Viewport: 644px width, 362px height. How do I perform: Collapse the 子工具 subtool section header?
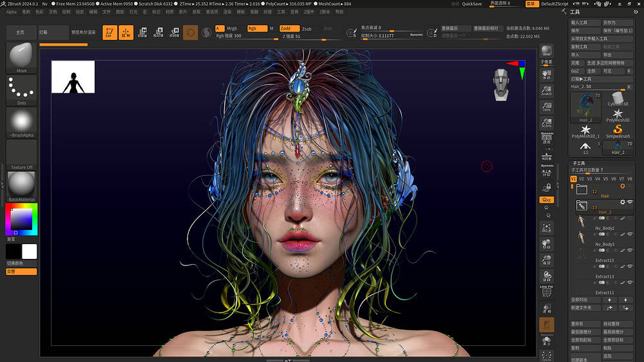click(578, 164)
